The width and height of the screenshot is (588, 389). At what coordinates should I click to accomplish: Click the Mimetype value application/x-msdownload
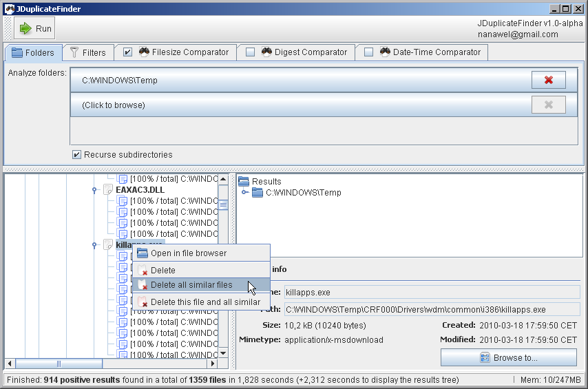(x=334, y=340)
